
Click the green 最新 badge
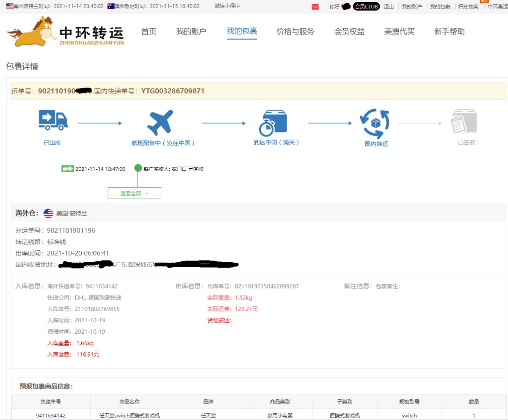pos(68,169)
